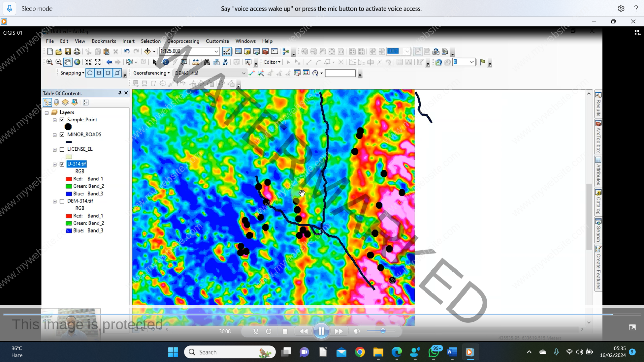Click the Save document icon
This screenshot has height=362, width=644.
[68, 52]
